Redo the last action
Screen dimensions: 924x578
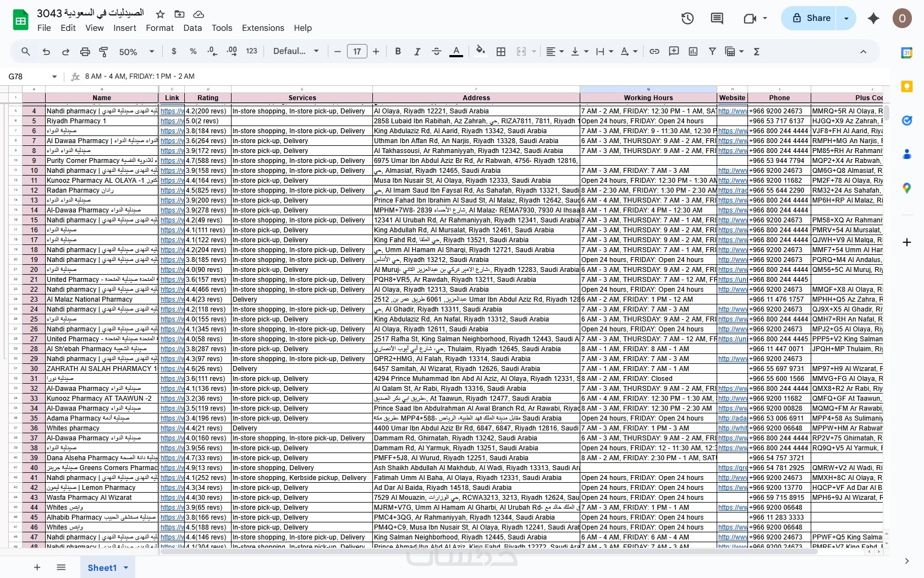[x=65, y=51]
